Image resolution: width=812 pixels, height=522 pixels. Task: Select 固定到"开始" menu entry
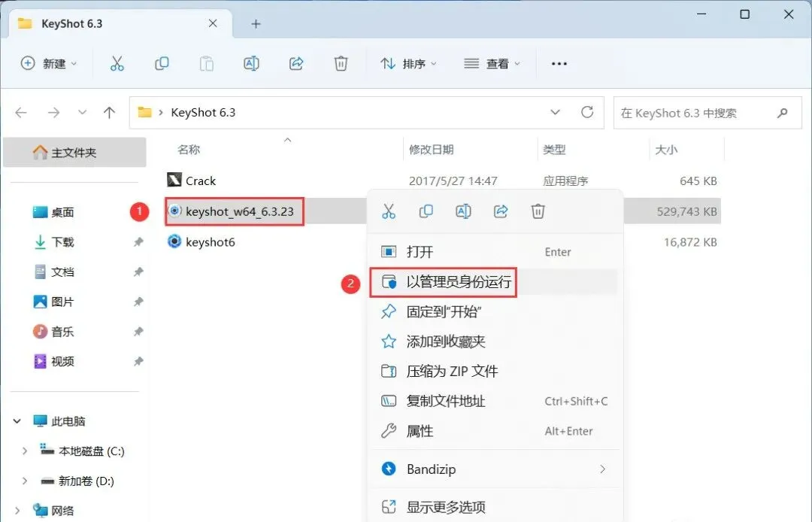(495, 311)
